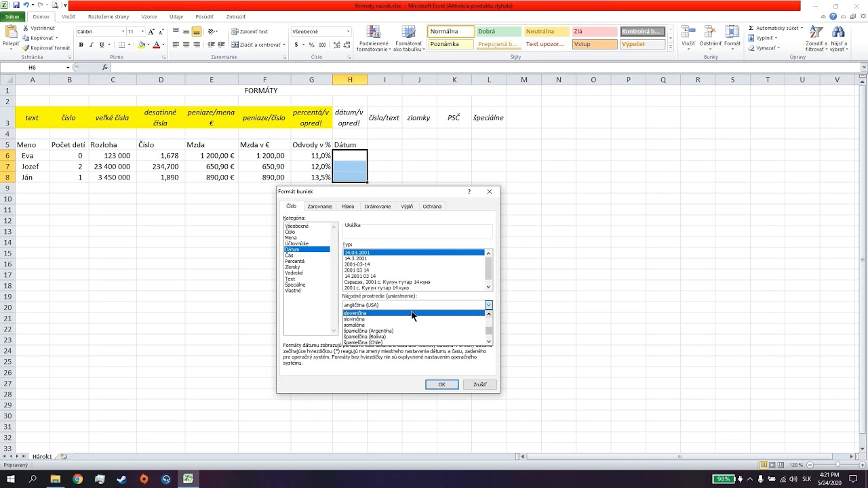Center-align text horizontally in the ribbon
Image resolution: width=868 pixels, height=488 pixels.
(x=186, y=45)
